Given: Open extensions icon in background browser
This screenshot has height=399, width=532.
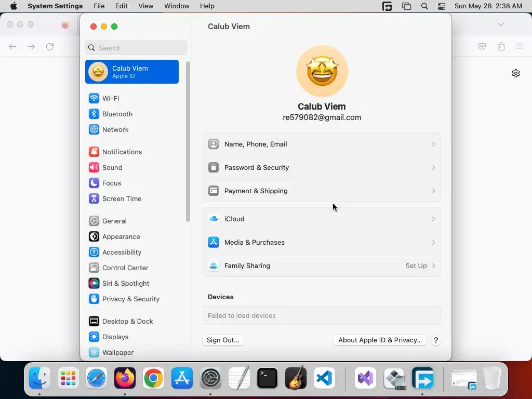Looking at the screenshot, I should pos(501,46).
